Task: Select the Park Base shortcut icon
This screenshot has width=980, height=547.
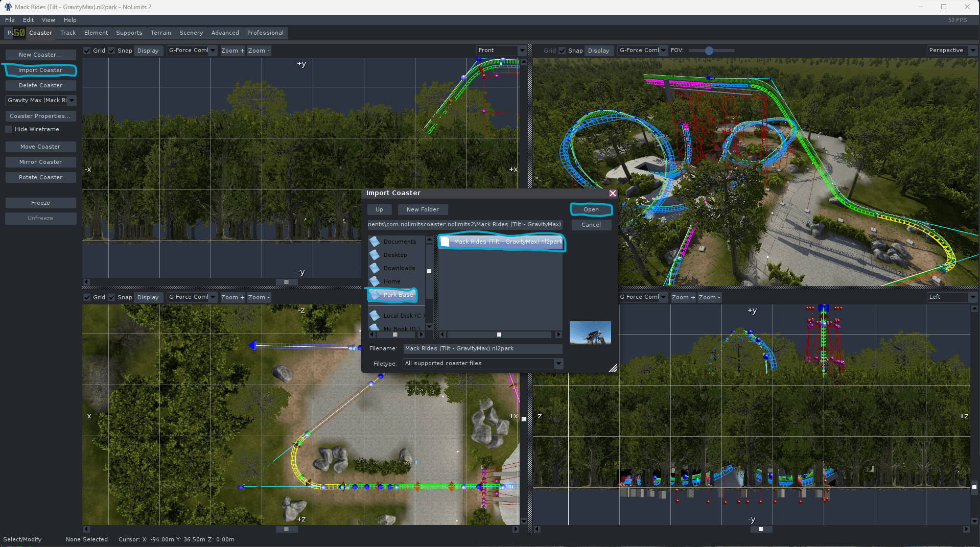Action: tap(375, 295)
